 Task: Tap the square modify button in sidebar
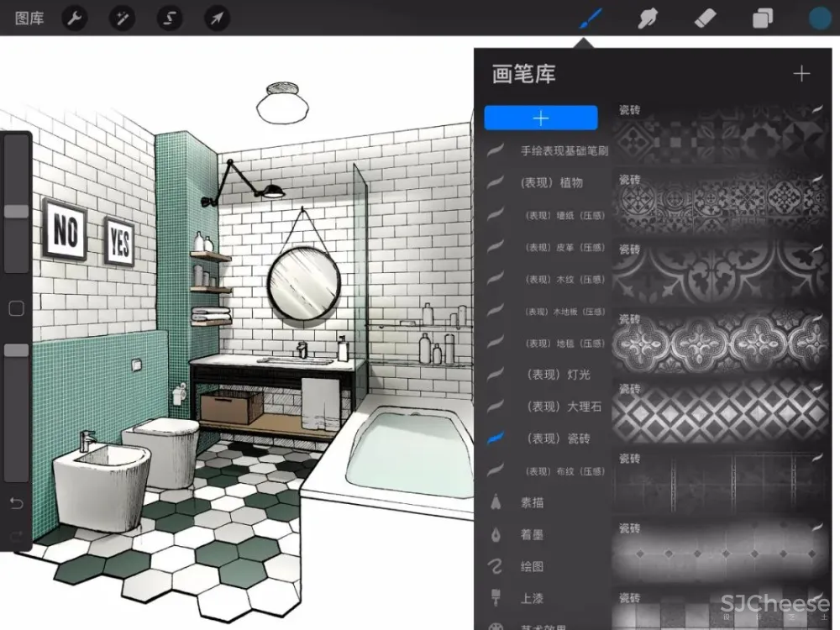click(x=16, y=308)
